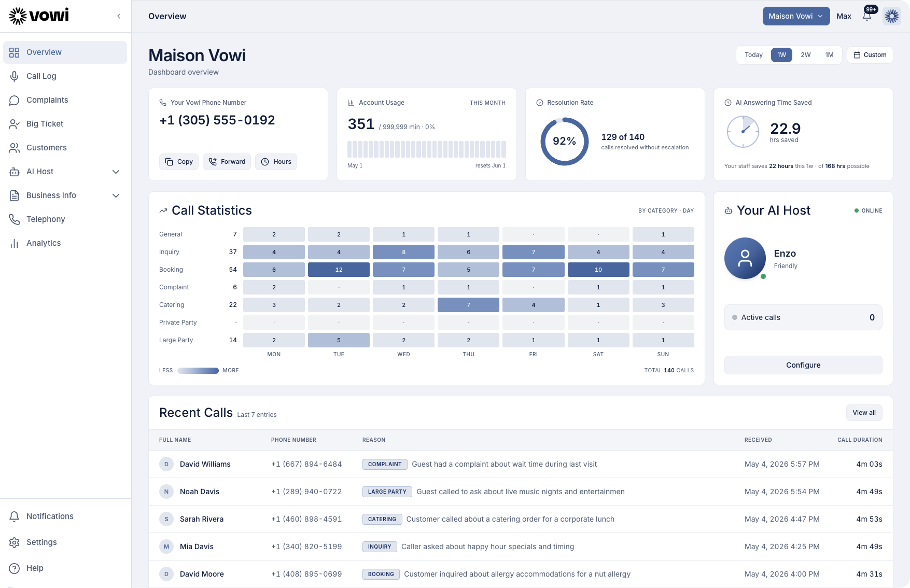910x588 pixels.
Task: Click the Analytics bar chart icon
Action: (x=15, y=243)
